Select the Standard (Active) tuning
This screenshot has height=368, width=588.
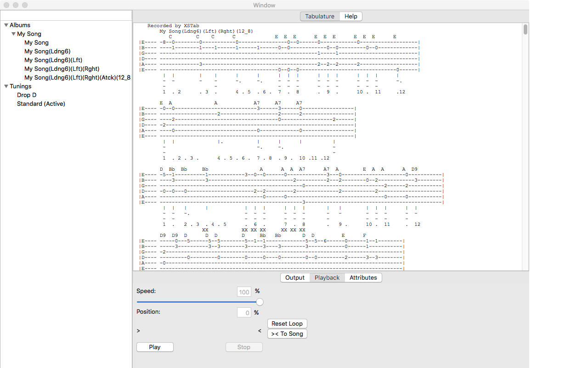(x=41, y=104)
